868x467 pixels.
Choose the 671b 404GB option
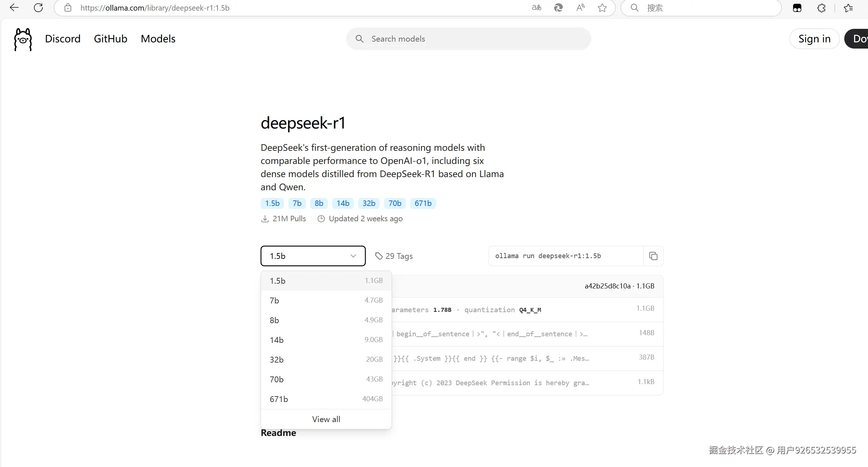tap(326, 399)
